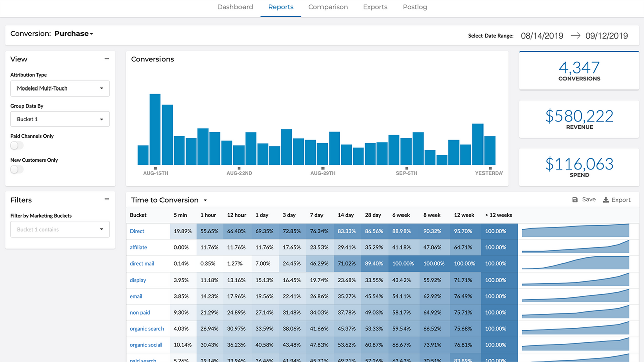Change the Purchase conversion type
The height and width of the screenshot is (362, 644).
(x=73, y=33)
